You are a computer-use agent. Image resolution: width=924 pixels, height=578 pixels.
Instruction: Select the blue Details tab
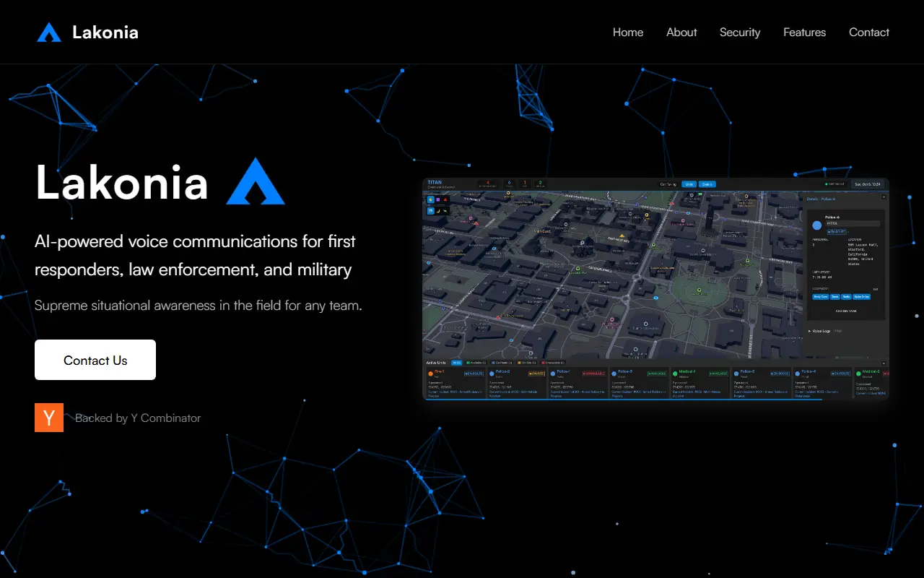[707, 184]
